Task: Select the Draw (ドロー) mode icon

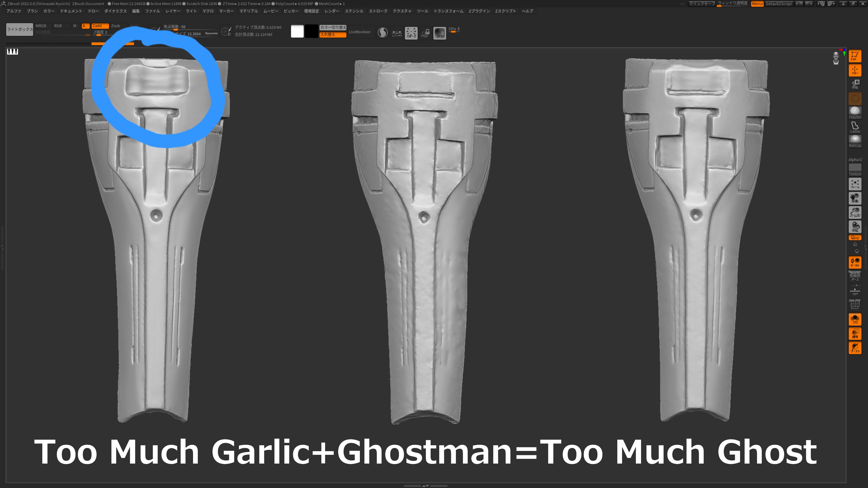Action: (x=855, y=70)
